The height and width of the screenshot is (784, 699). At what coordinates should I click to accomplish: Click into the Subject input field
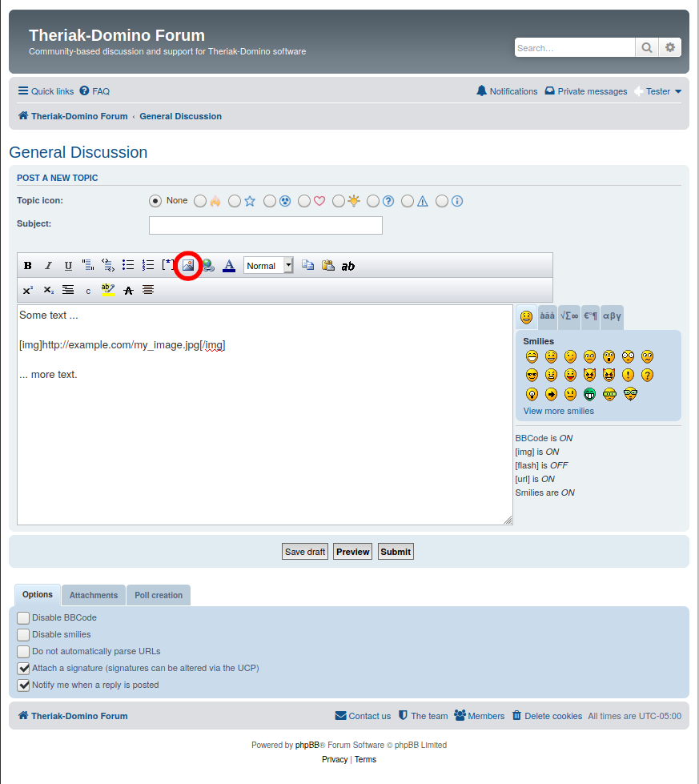pos(266,225)
